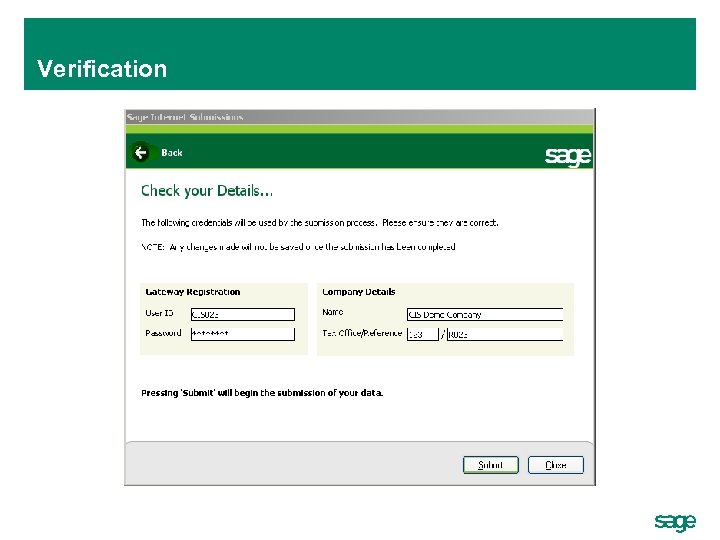Click the Back arrow icon
This screenshot has width=720, height=540.
point(141,152)
